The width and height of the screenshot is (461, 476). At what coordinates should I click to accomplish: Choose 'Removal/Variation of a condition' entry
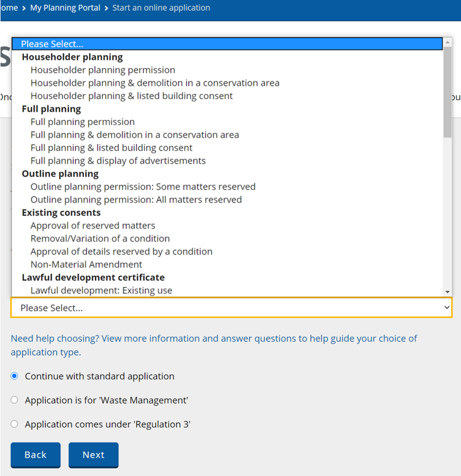100,239
